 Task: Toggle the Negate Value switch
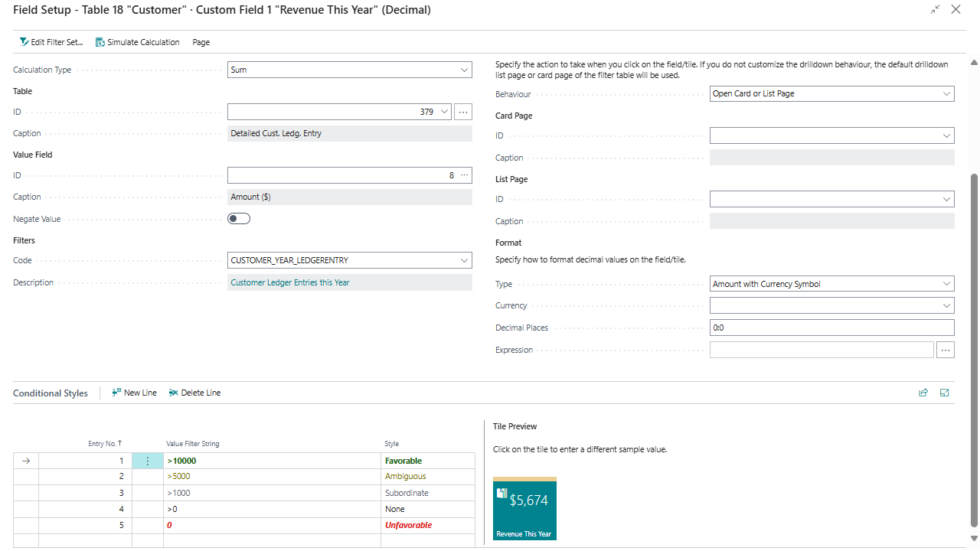pos(239,219)
